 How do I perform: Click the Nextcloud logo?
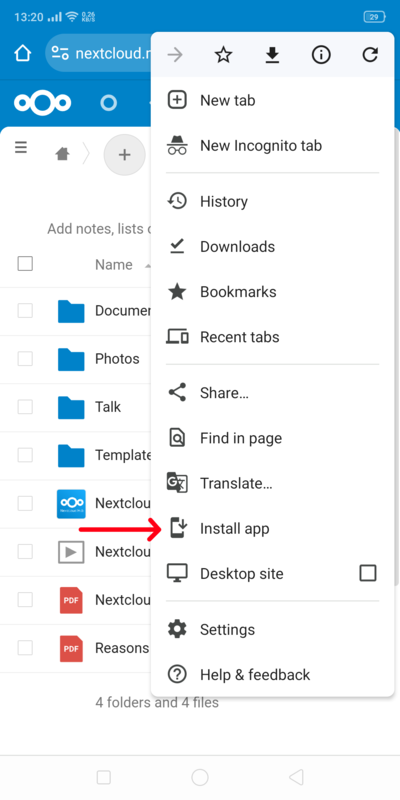point(42,103)
